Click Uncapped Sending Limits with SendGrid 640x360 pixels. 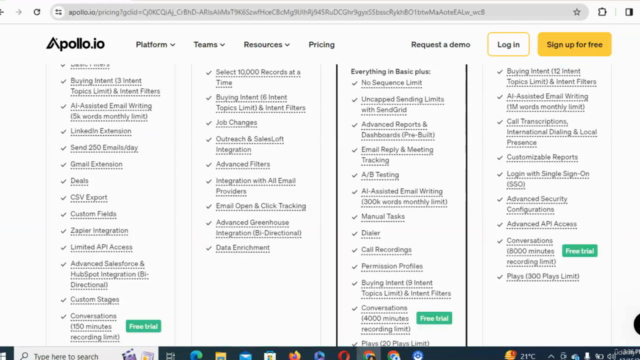402,104
